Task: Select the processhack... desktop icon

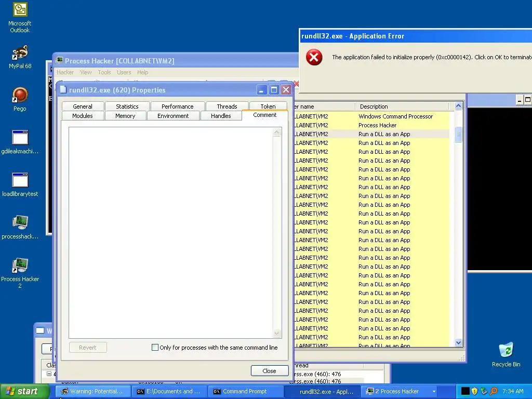Action: (20, 227)
